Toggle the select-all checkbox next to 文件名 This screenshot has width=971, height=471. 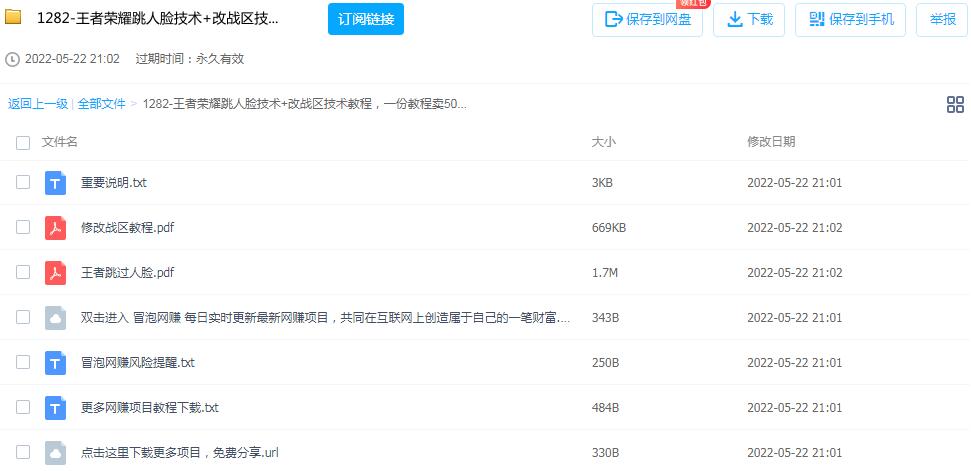[23, 143]
